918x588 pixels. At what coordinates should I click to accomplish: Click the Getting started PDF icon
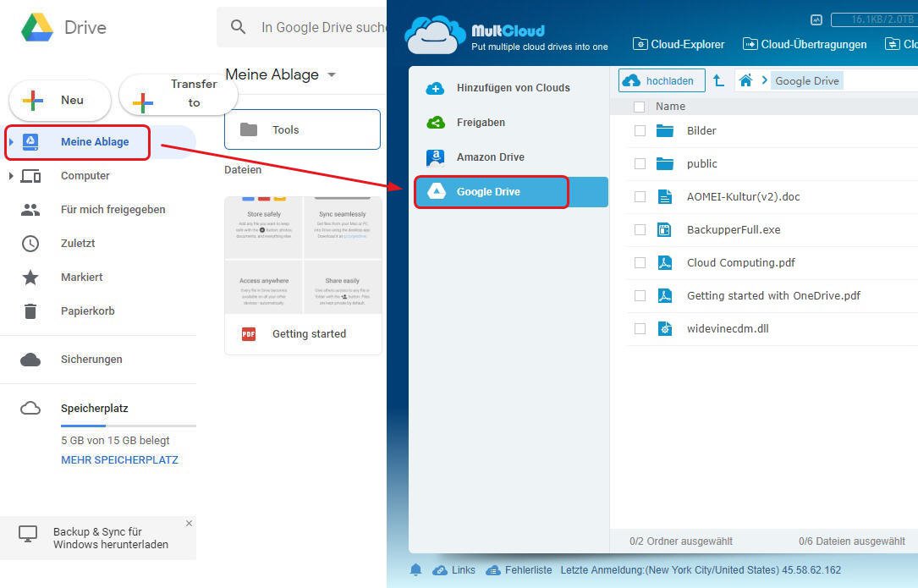[249, 334]
